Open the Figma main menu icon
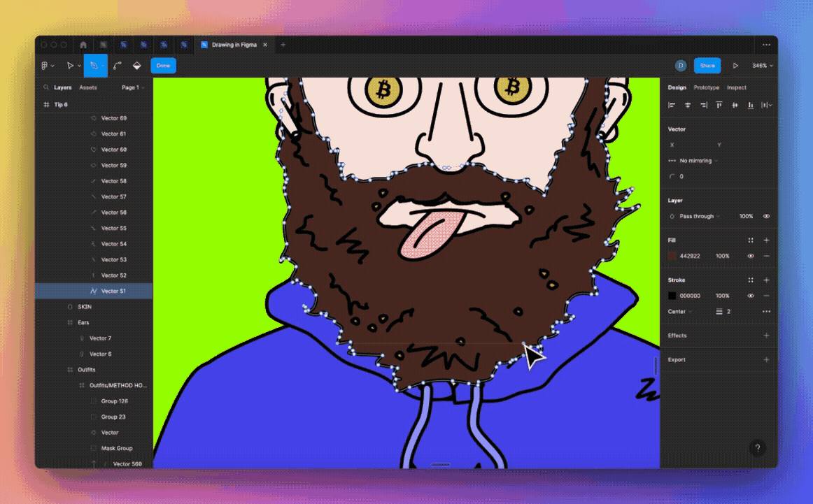 45,66
